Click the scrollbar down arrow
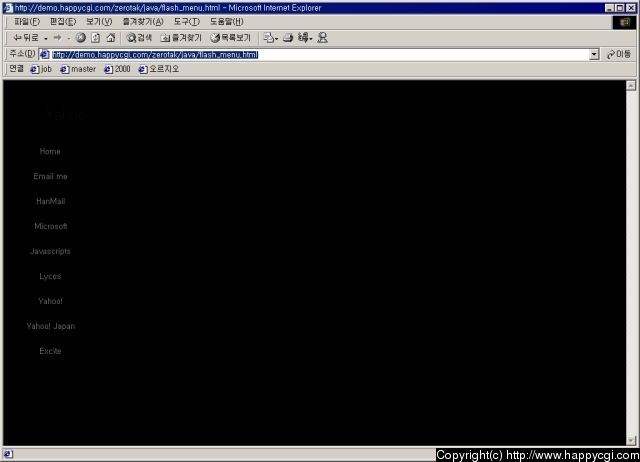Screen dimensions: 640x462 [631, 440]
